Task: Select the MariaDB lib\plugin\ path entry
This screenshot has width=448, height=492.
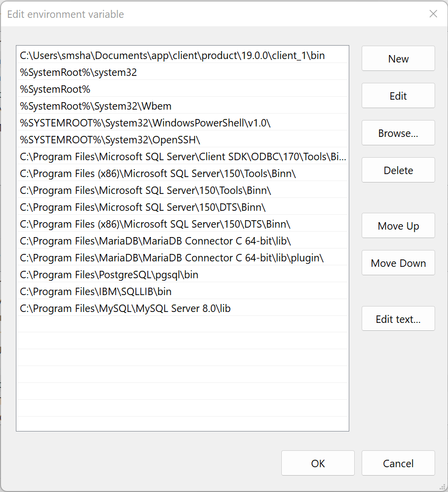Action: (x=183, y=257)
